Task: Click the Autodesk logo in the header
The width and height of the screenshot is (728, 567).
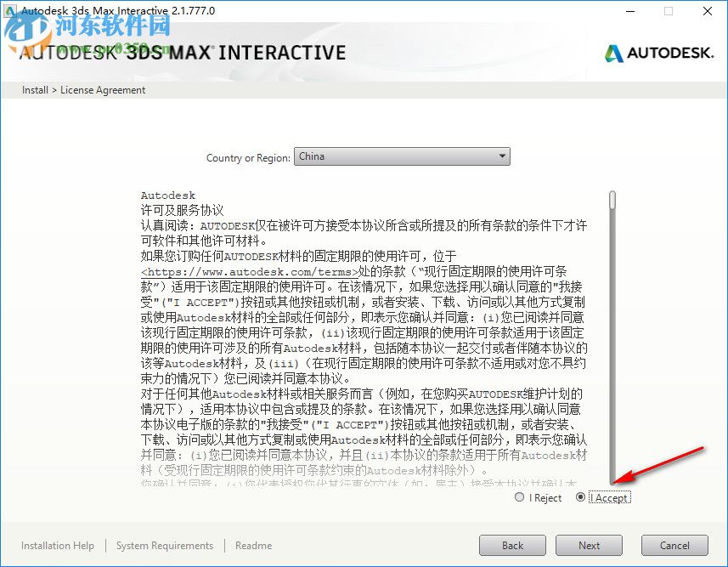Action: (658, 53)
